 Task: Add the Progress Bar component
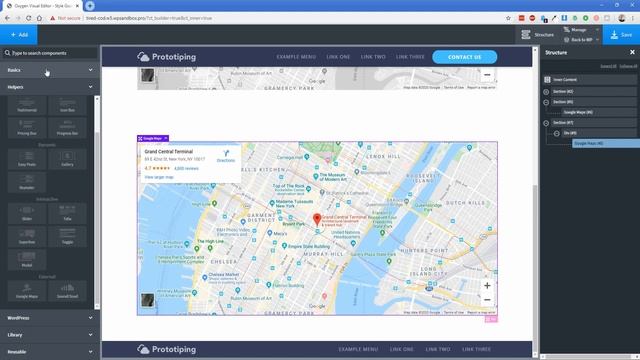point(67,128)
